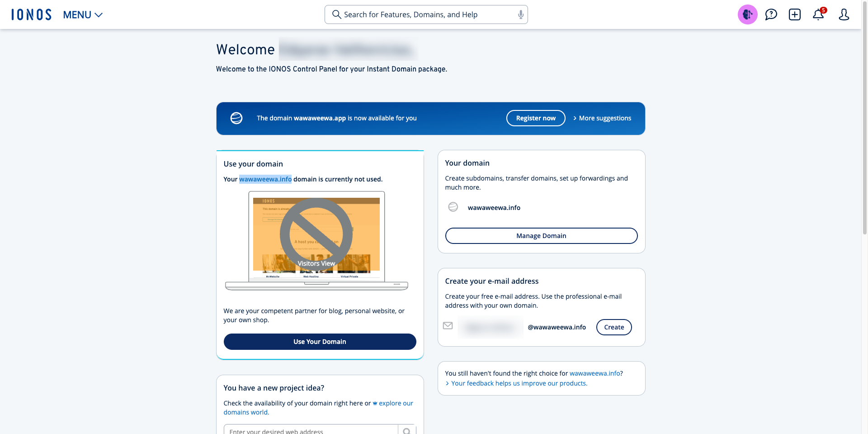Image resolution: width=868 pixels, height=434 pixels.
Task: Open the explore our domains world link
Action: (x=318, y=408)
